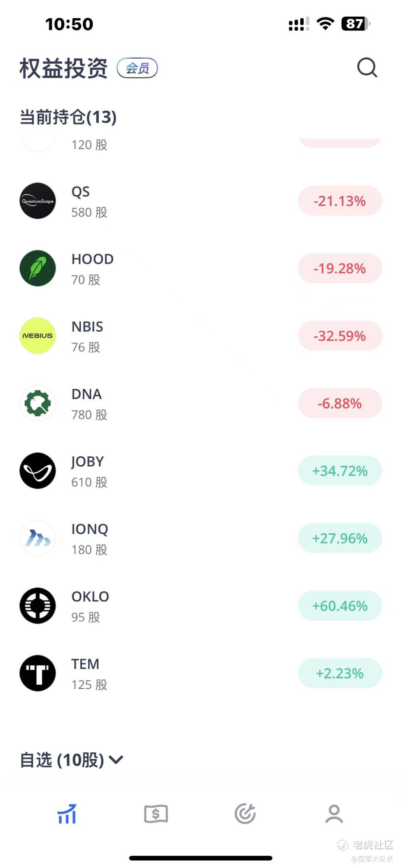
Task: Open the QuantumScape logo icon
Action: tap(38, 201)
